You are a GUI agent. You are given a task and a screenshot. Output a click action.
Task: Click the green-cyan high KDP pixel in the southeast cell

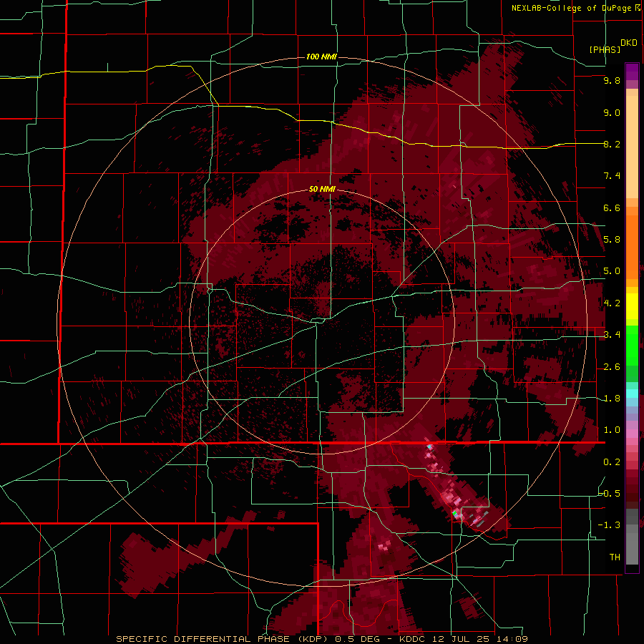pos(454,513)
